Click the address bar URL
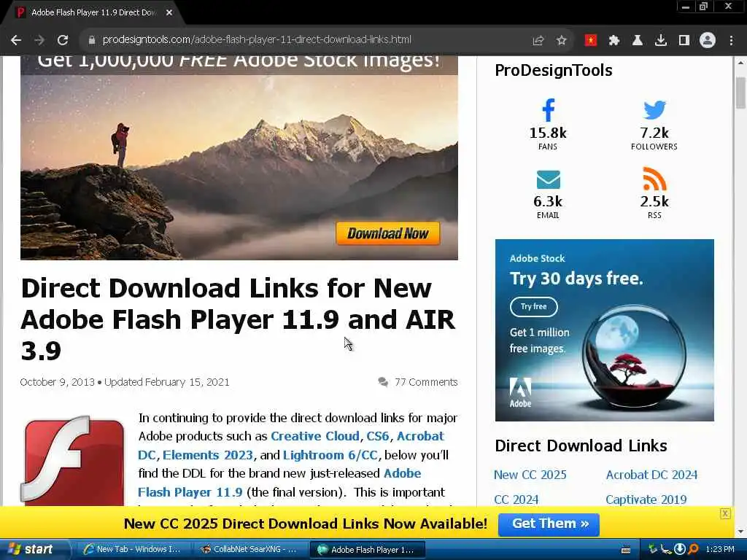Viewport: 747px width, 560px height. (256, 40)
